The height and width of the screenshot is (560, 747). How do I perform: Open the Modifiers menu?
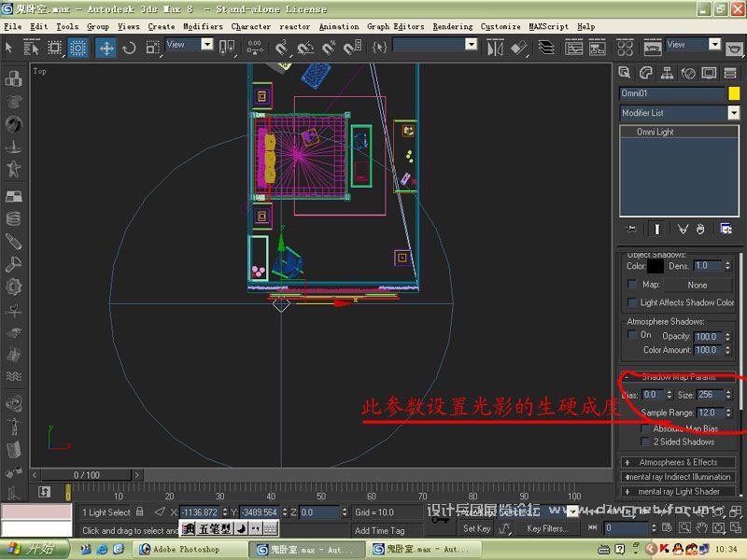click(203, 27)
